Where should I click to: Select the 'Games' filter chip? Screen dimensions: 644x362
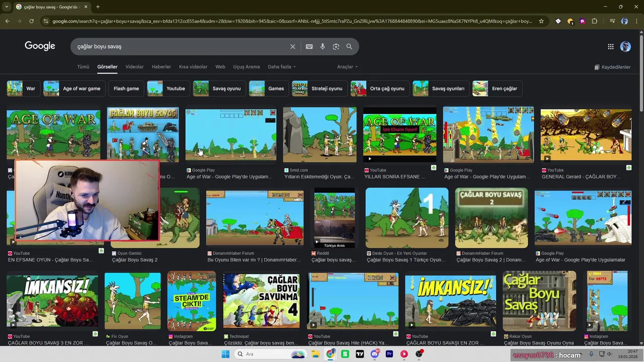click(x=269, y=88)
